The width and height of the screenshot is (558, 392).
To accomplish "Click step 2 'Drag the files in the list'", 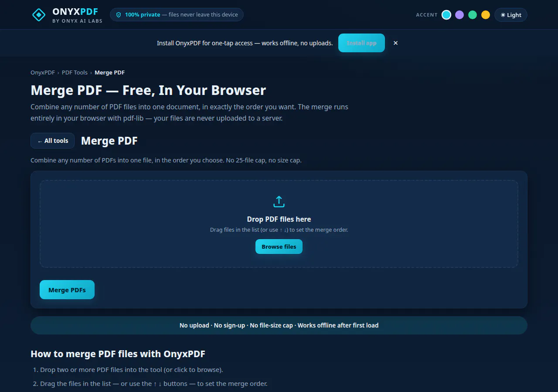I will point(154,384).
